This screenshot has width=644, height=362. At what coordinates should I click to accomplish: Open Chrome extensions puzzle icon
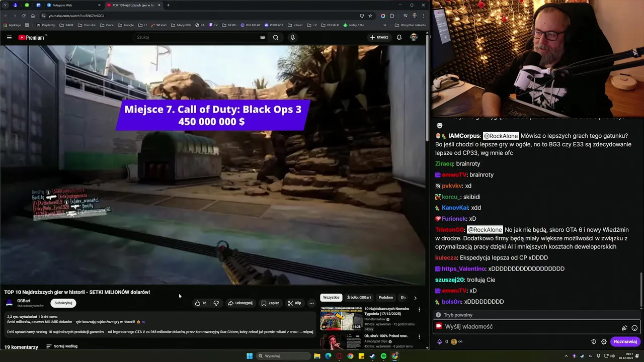(x=392, y=16)
